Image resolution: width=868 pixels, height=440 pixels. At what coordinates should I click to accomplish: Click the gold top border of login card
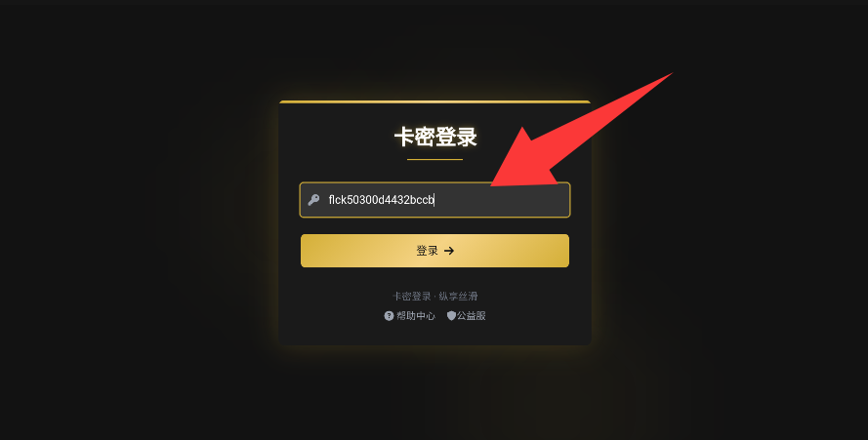click(x=434, y=101)
